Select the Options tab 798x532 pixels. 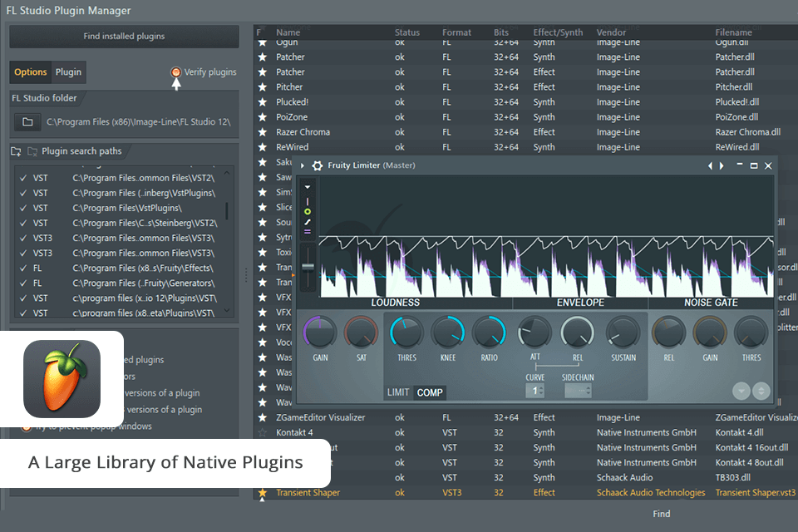[31, 72]
